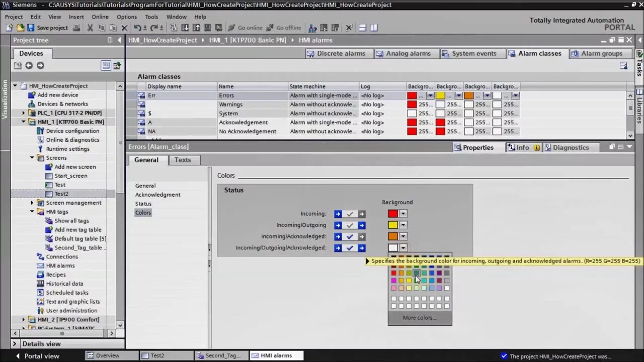
Task: Open the Options menu
Action: tap(127, 17)
